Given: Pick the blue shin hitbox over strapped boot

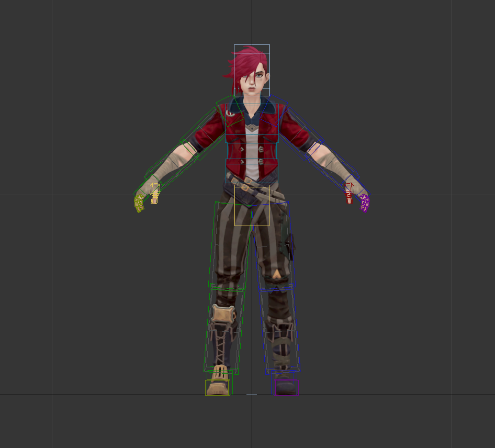Looking at the screenshot, I should [x=280, y=329].
